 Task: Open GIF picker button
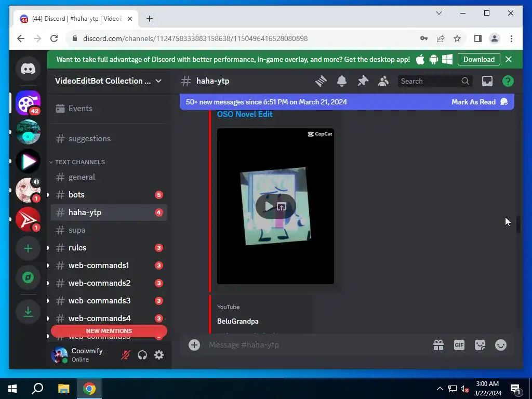pyautogui.click(x=459, y=345)
